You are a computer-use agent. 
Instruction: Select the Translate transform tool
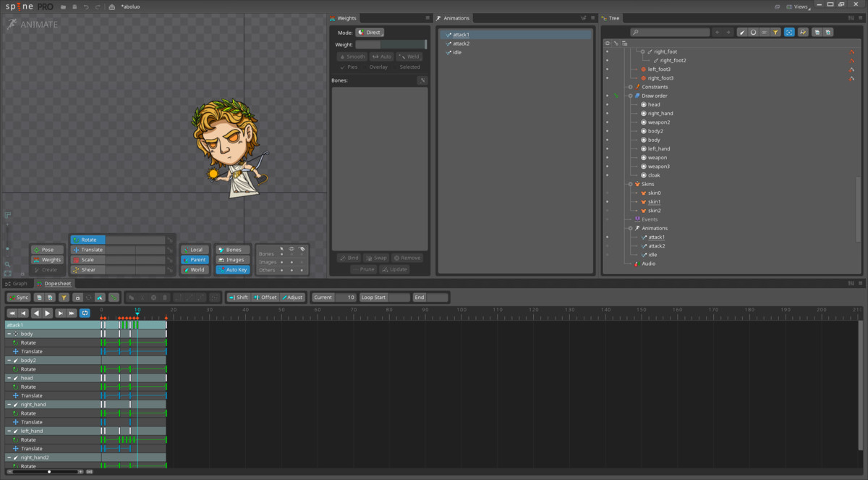click(88, 250)
